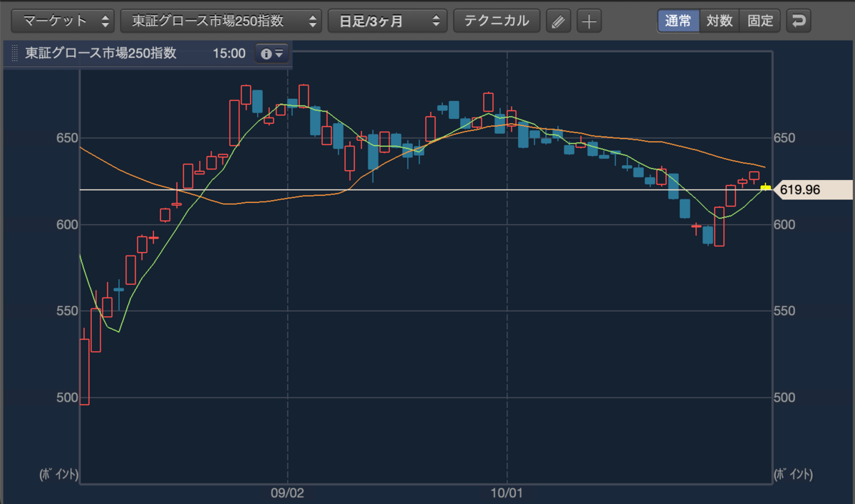Click the return arrow reset icon
Viewport: 855px width, 504px height.
point(799,21)
